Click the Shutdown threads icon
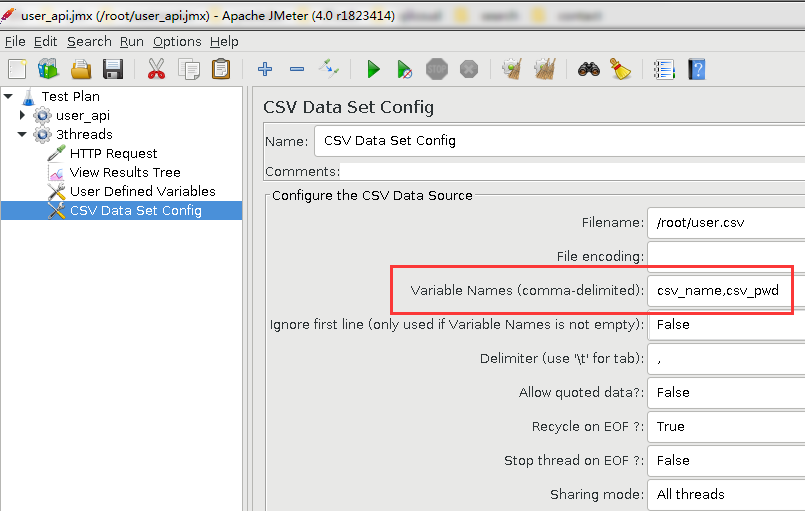 tap(469, 69)
